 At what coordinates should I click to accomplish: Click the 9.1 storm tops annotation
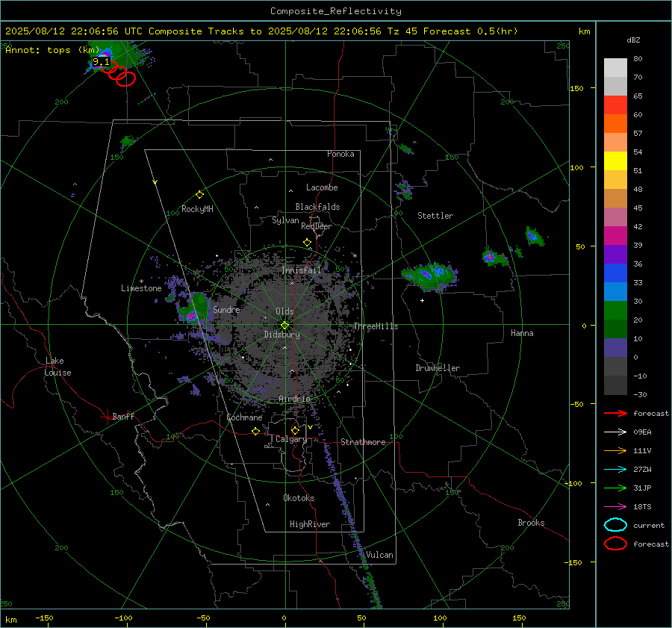(x=101, y=62)
